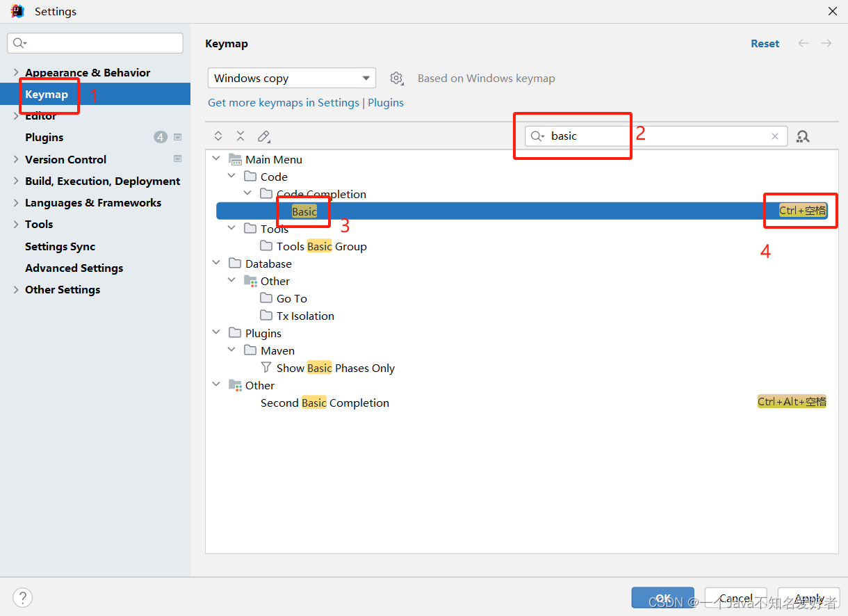Select the Go To folder row
Viewport: 848px width, 616px height.
(x=292, y=298)
